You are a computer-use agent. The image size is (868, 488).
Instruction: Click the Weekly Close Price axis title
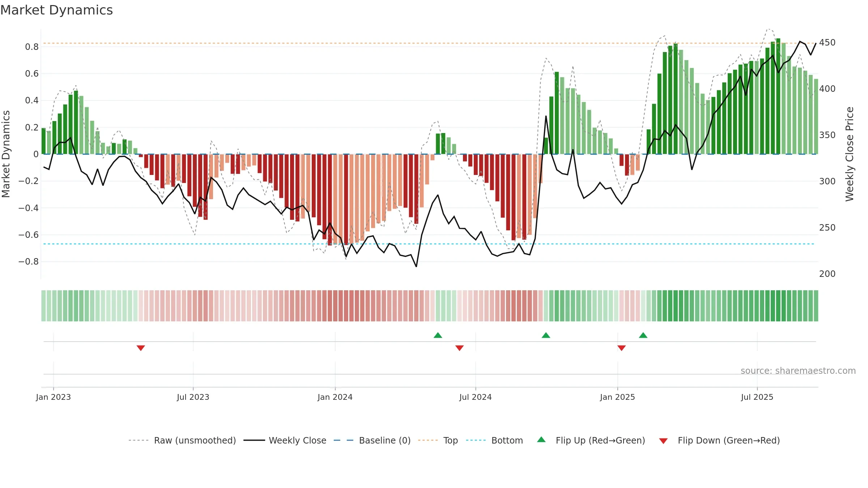(850, 154)
